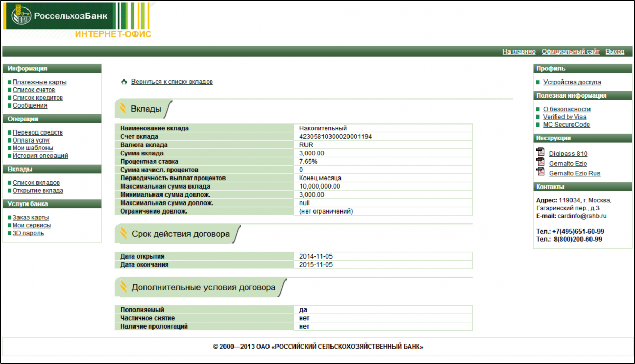Click the '(нет ограничений)' value
Viewport: 635px width, 364px height.
pyautogui.click(x=326, y=211)
